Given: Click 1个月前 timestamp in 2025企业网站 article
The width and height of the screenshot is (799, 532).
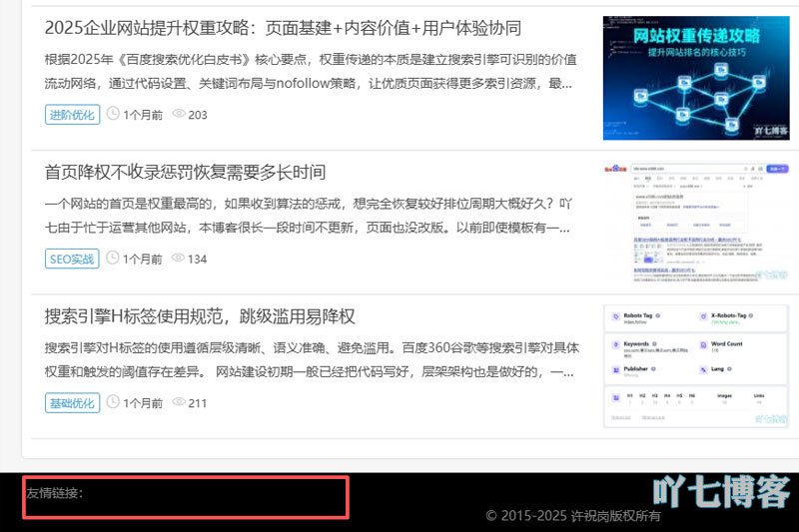Looking at the screenshot, I should [x=143, y=115].
